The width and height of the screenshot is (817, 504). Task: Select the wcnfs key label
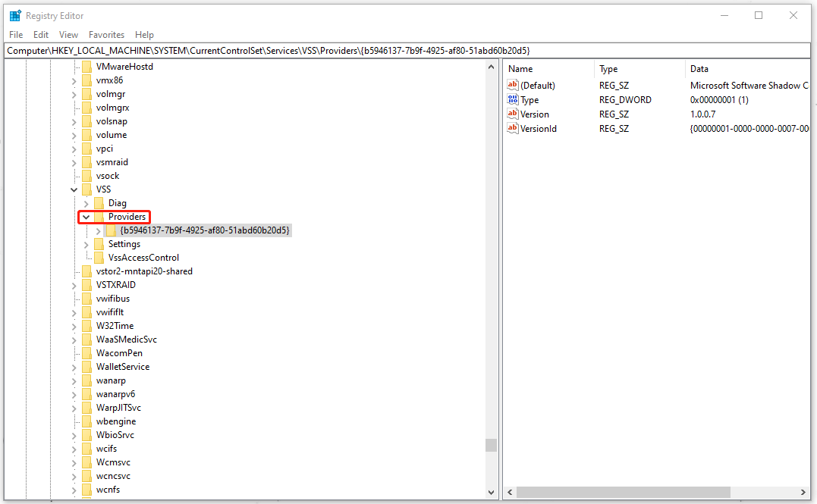click(108, 490)
